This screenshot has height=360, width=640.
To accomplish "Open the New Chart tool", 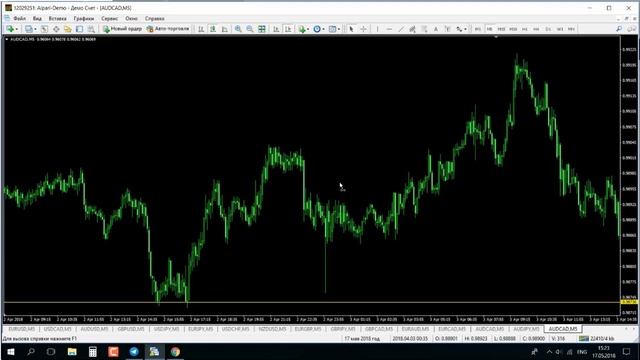I will [x=9, y=29].
